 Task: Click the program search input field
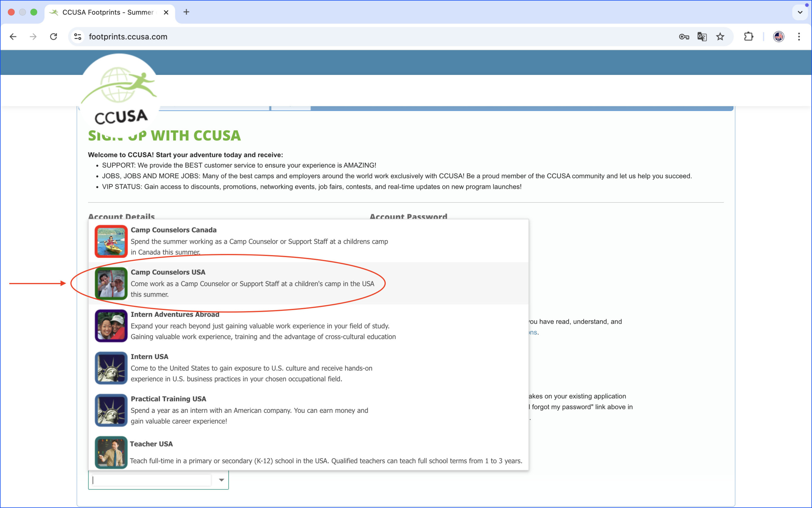tap(151, 480)
